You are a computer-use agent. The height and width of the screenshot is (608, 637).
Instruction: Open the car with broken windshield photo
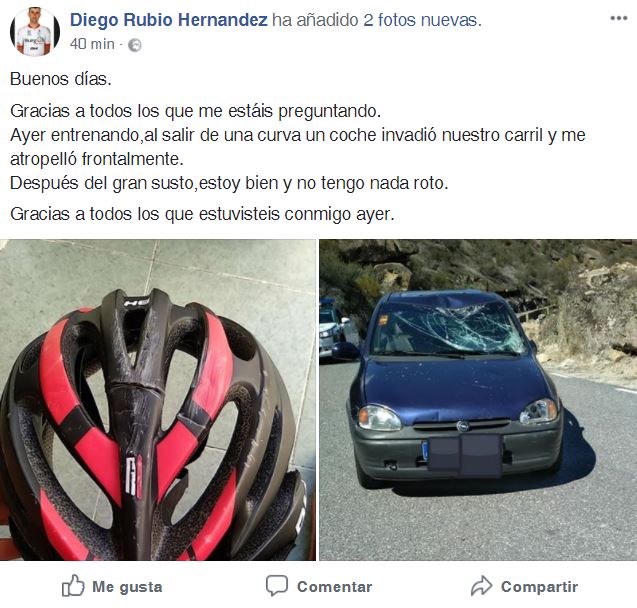478,400
